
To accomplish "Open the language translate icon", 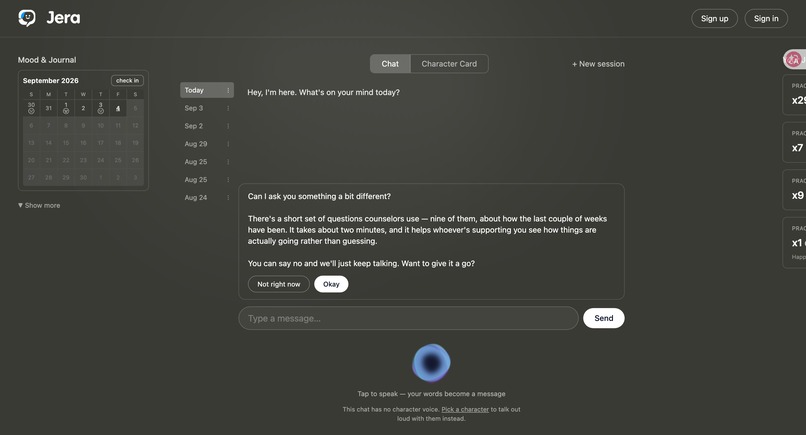I will pyautogui.click(x=794, y=59).
